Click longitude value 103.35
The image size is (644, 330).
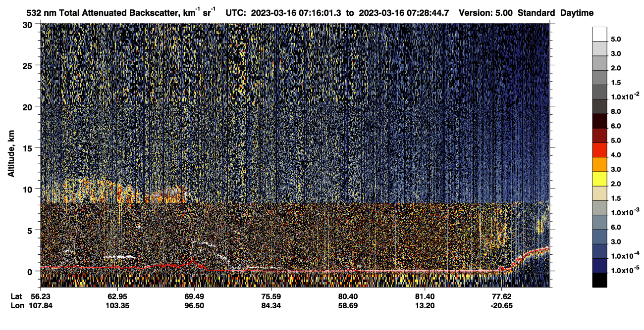(117, 306)
